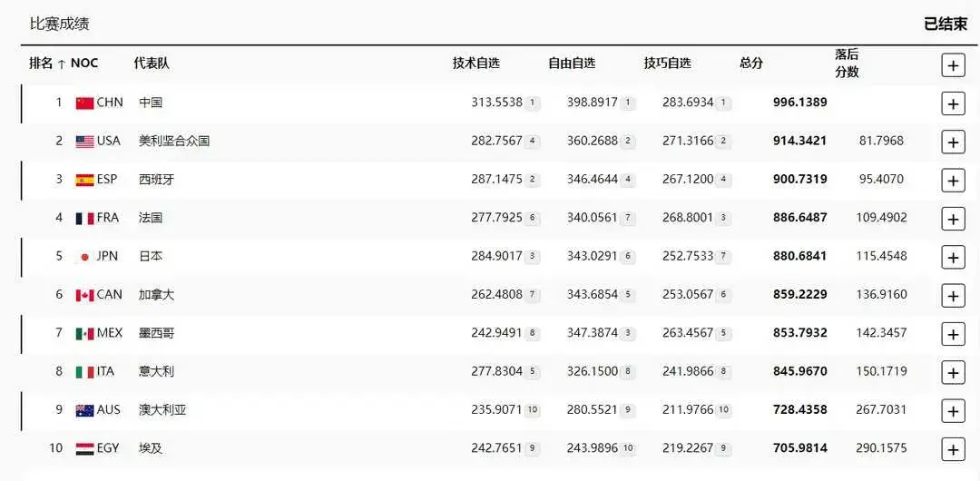Viewport: 980px width, 481px height.
Task: Click the Canada flag icon
Action: tap(84, 295)
